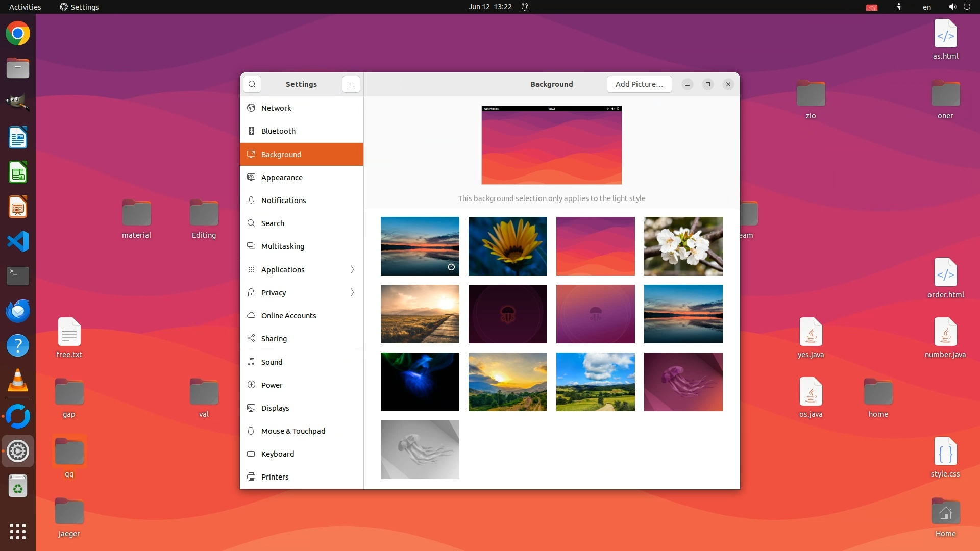
Task: Expand the Applications settings section
Action: coord(301,269)
